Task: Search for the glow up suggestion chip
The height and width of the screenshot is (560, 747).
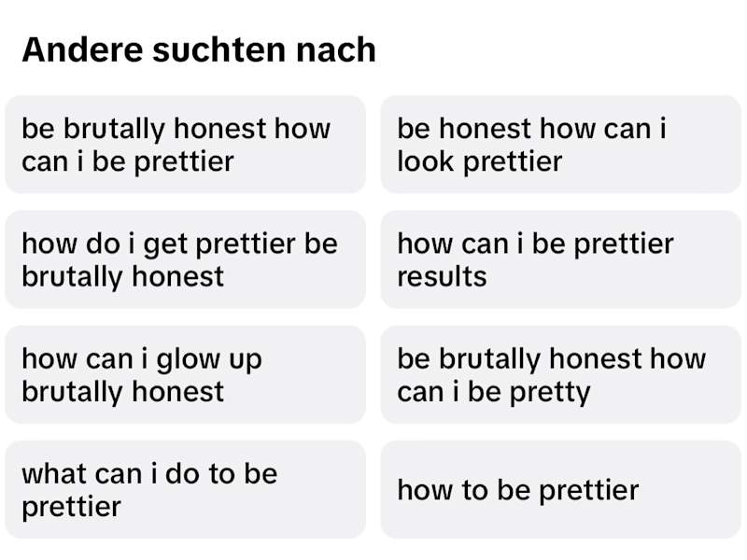Action: 185,375
